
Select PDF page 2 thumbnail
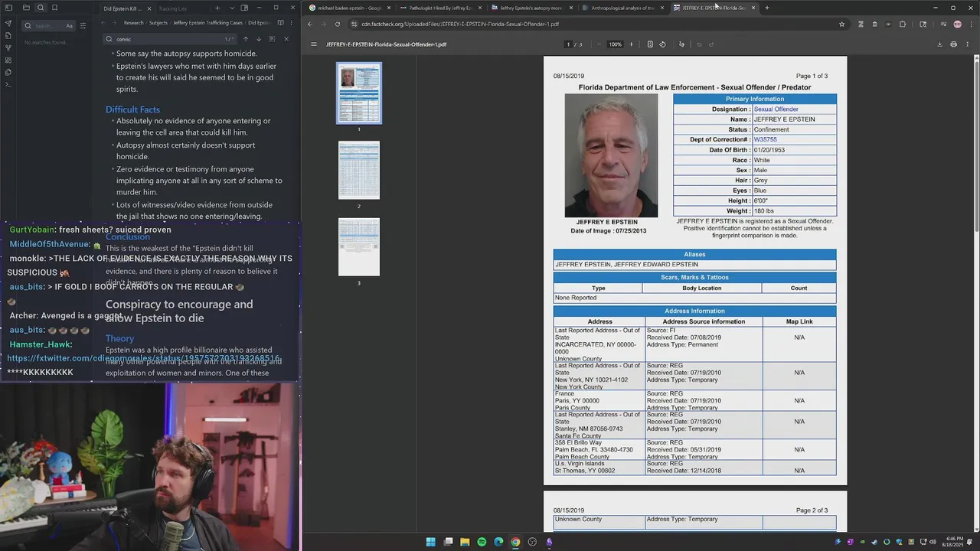click(x=359, y=170)
